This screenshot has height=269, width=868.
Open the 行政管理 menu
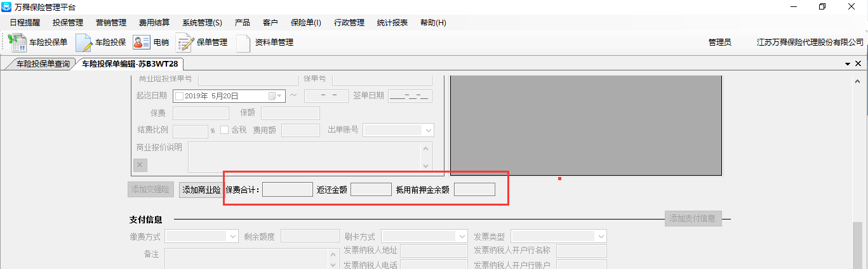coord(349,22)
